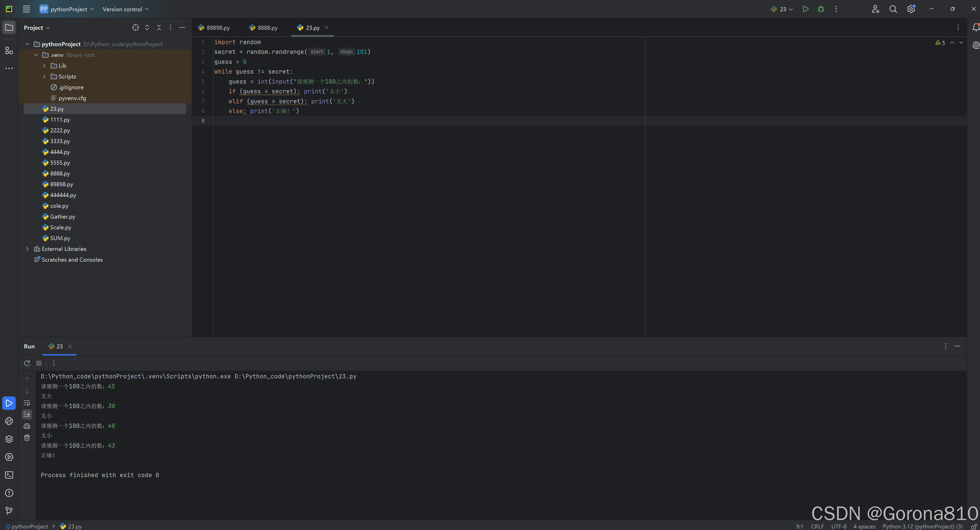Click the Python 3.12 interpreter status widget

[923, 526]
